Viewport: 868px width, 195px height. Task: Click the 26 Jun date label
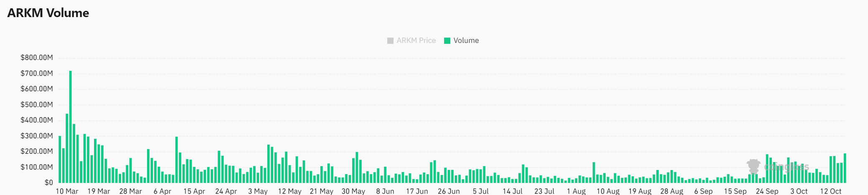click(449, 191)
